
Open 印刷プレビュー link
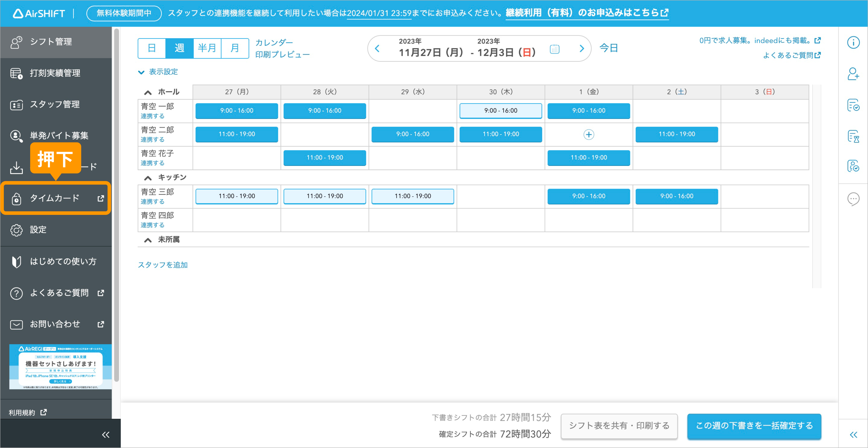point(282,55)
